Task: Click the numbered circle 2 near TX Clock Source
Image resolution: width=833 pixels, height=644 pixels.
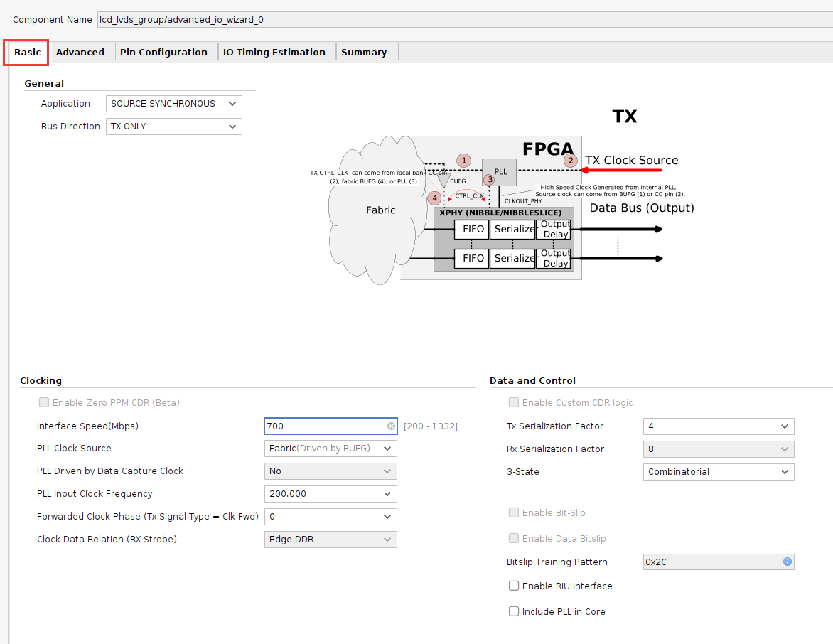Action: point(571,161)
